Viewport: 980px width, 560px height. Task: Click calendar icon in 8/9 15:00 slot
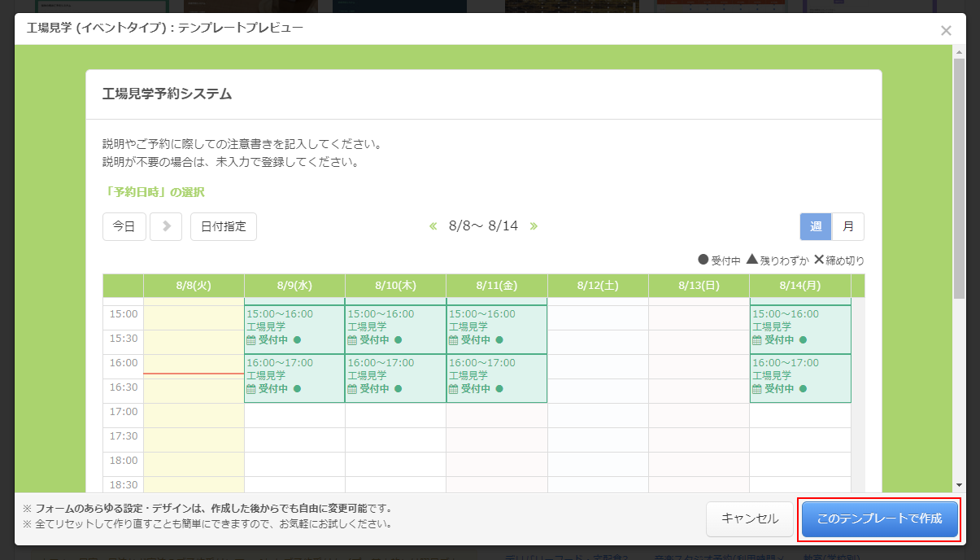pos(251,340)
